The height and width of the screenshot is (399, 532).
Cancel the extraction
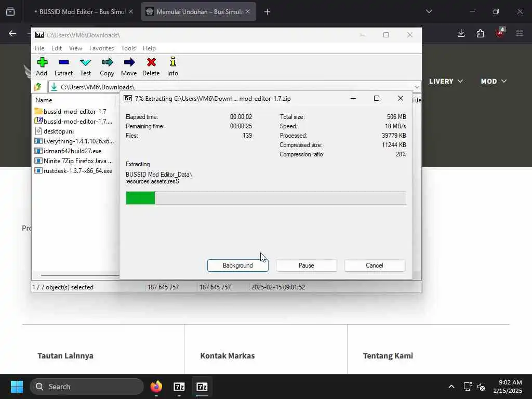click(375, 265)
